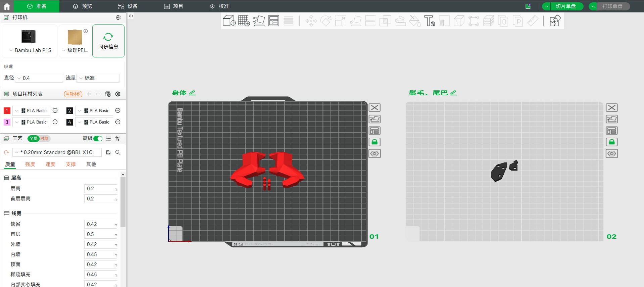The image size is (644, 287).
Task: Click the Add plate grid icon
Action: [244, 21]
